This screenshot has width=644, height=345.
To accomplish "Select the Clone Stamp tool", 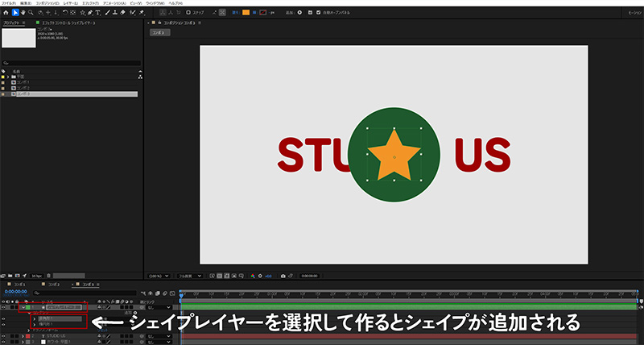I will click(114, 13).
